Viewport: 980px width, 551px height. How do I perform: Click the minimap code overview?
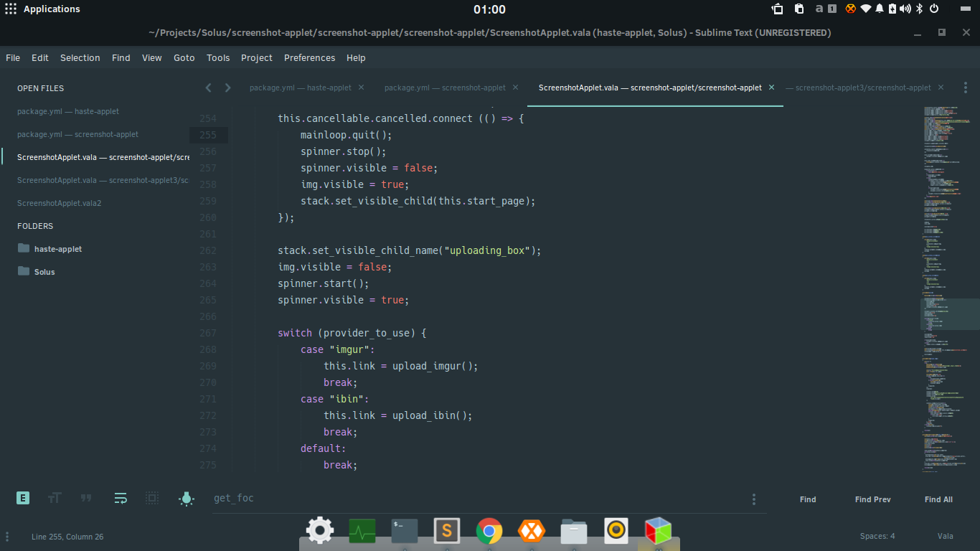coord(950,288)
